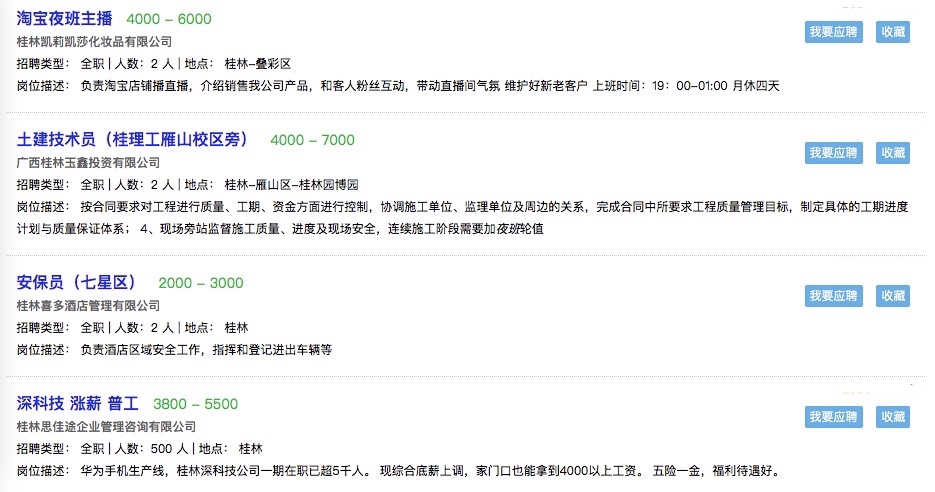Apply via 我要应聘 for 土建技术员 job
Screen dimensions: 935x492
point(833,153)
